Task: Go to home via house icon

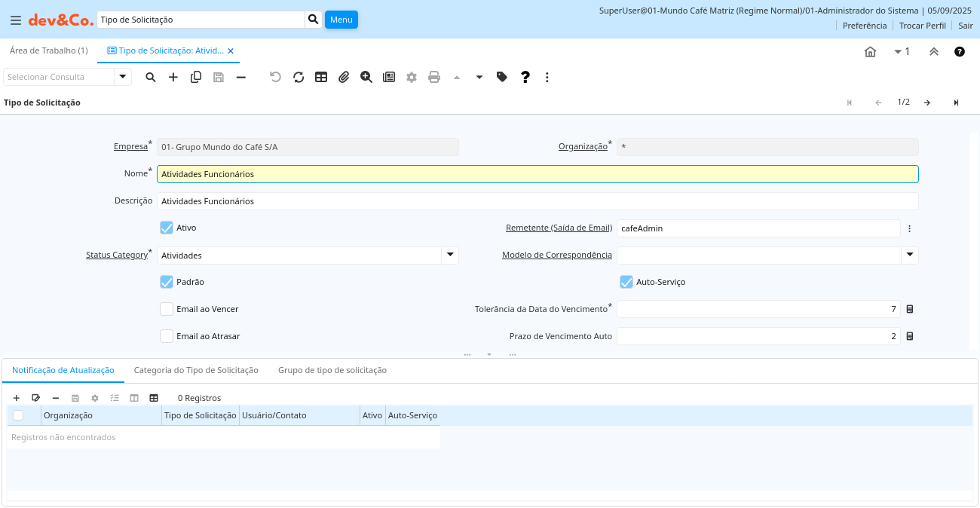Action: pos(870,51)
